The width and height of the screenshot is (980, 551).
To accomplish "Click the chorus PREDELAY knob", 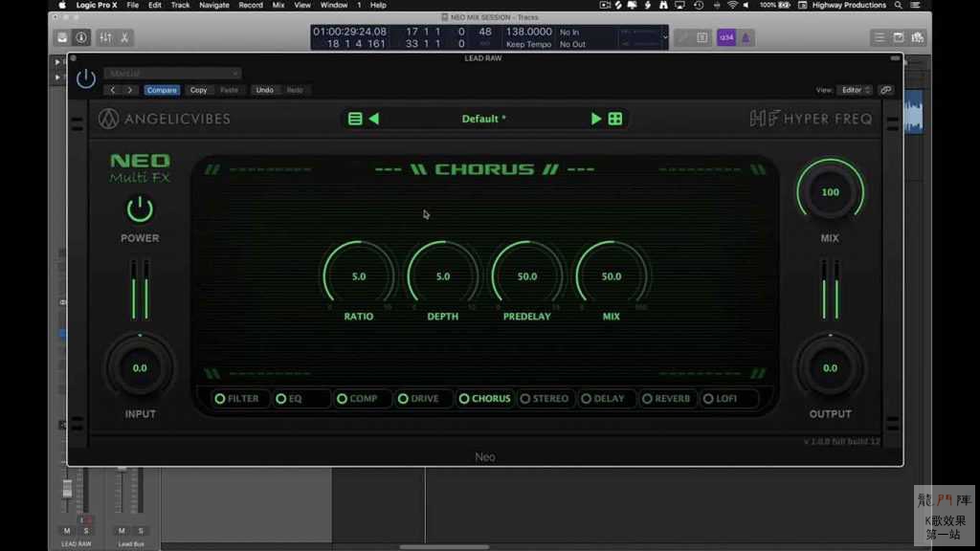I will point(527,275).
